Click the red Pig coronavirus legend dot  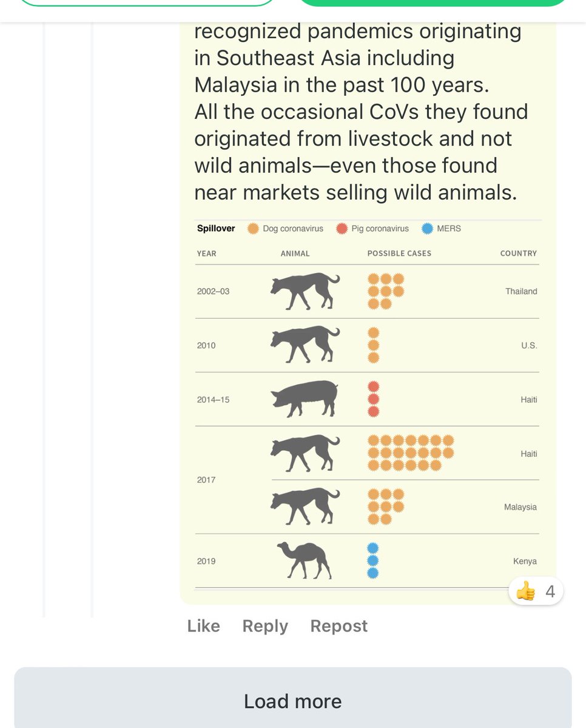(x=342, y=229)
